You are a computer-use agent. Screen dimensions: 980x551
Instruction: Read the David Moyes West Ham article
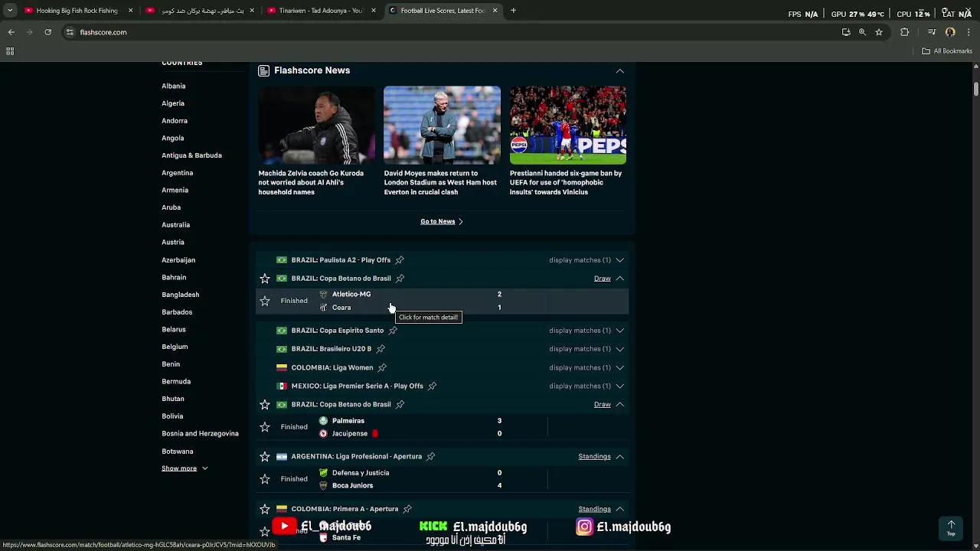point(440,183)
